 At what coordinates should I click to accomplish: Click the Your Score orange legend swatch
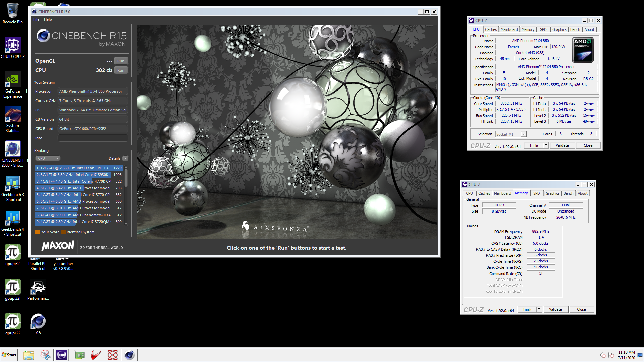point(38,232)
